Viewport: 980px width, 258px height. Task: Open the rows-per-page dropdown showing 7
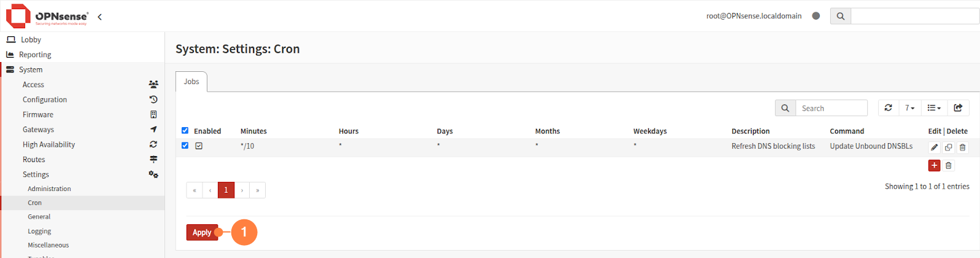pos(909,108)
